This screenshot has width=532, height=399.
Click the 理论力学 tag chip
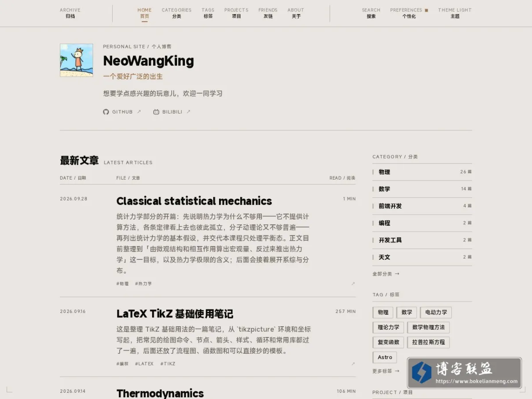[388, 328]
